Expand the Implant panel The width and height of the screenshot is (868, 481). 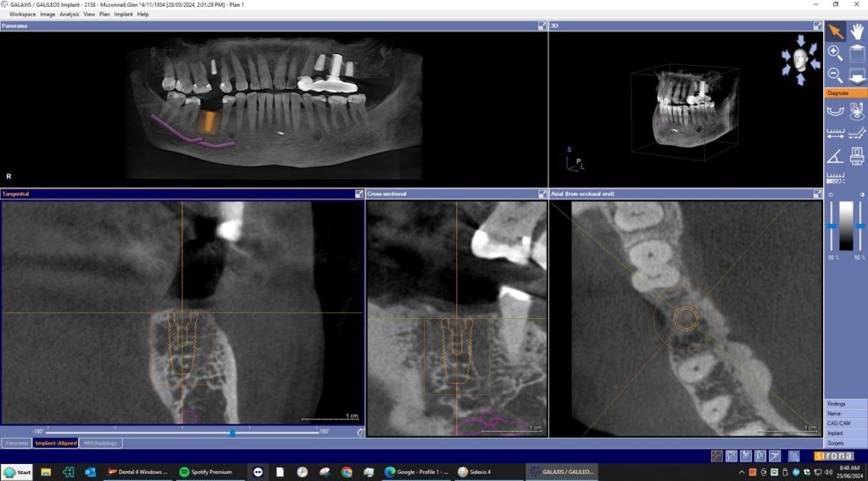845,433
